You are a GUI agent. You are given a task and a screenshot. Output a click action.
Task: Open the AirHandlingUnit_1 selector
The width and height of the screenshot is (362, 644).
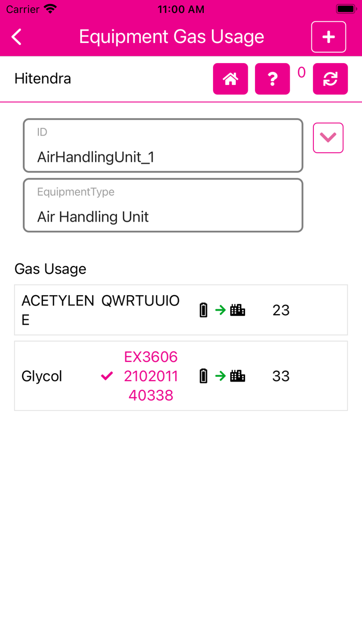point(163,145)
